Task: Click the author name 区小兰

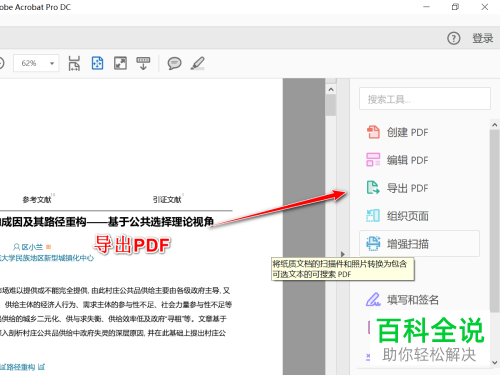Action: [x=32, y=247]
